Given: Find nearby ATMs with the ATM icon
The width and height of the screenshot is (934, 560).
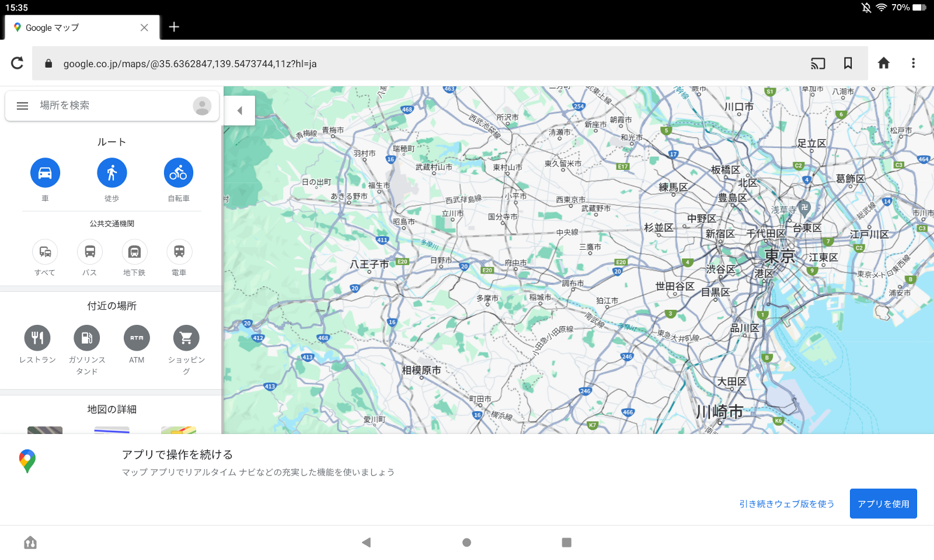Looking at the screenshot, I should pos(136,338).
